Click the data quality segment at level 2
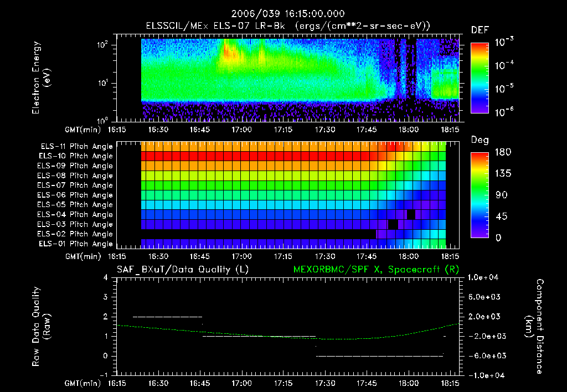 [168, 317]
